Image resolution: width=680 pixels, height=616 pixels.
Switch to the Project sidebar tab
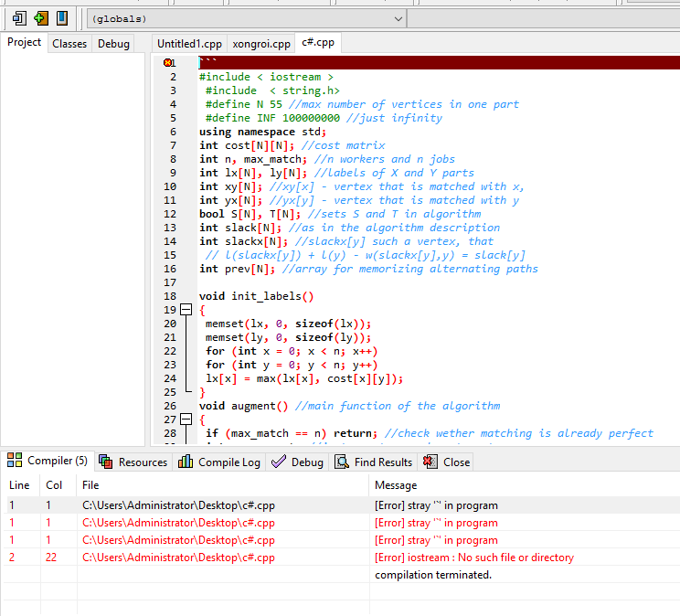click(x=25, y=43)
